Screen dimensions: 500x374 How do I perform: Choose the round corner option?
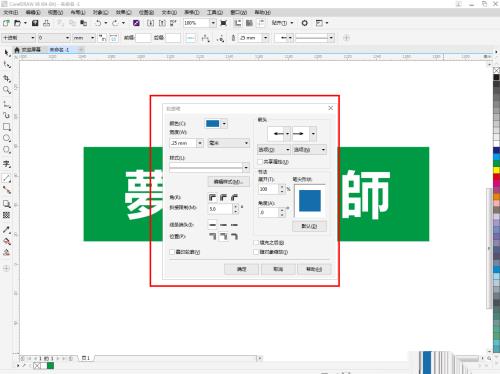pos(223,197)
